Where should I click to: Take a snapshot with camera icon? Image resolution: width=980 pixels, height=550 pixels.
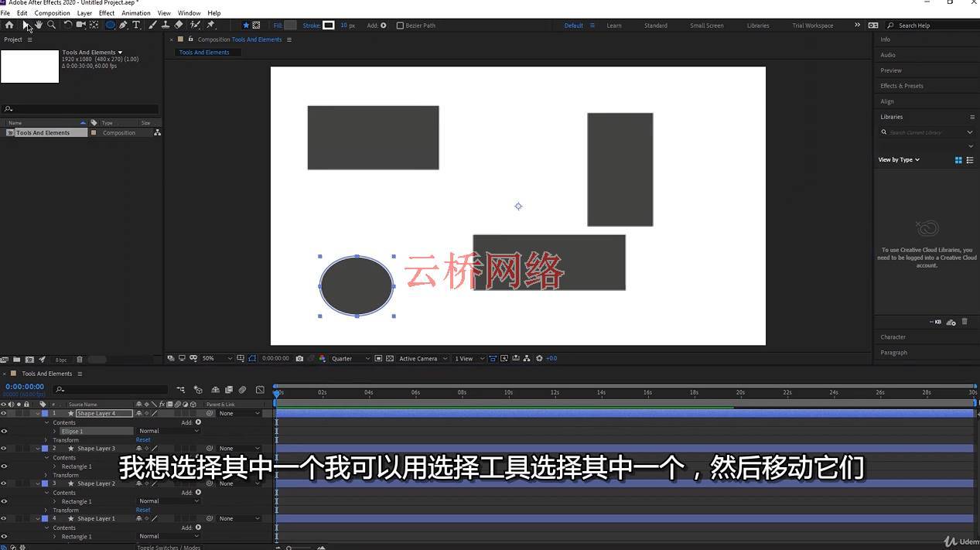(x=299, y=358)
